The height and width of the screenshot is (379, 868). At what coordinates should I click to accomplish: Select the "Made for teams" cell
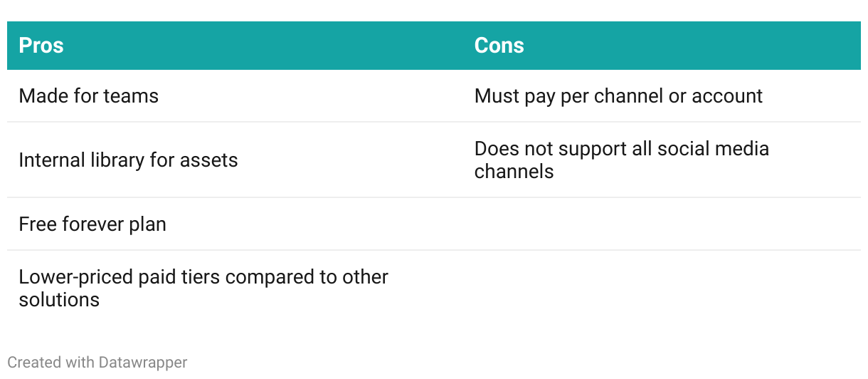pyautogui.click(x=89, y=96)
